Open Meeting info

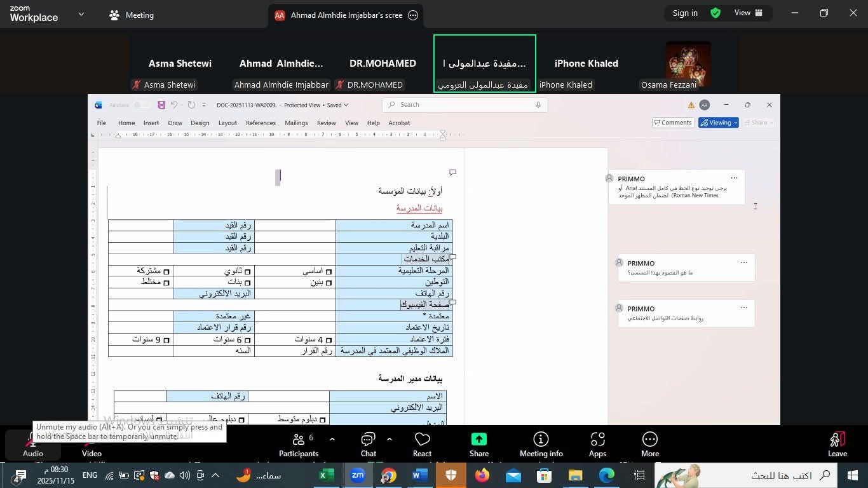pyautogui.click(x=541, y=444)
